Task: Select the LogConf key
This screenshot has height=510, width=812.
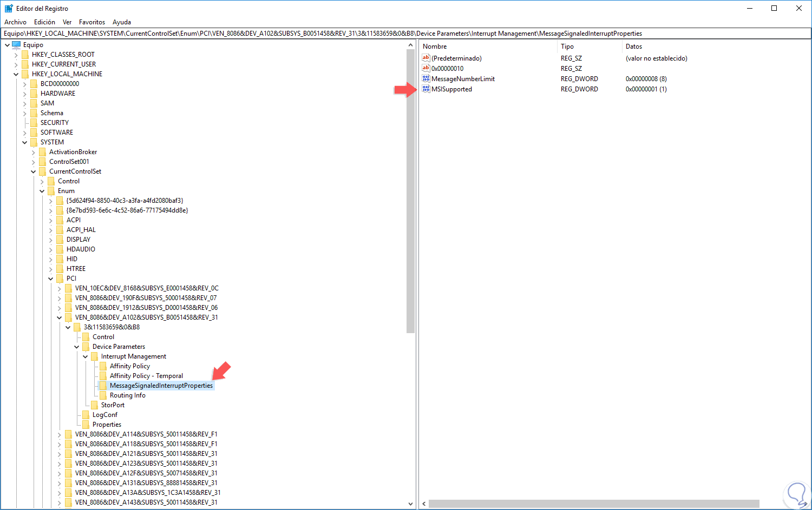Action: [x=105, y=415]
